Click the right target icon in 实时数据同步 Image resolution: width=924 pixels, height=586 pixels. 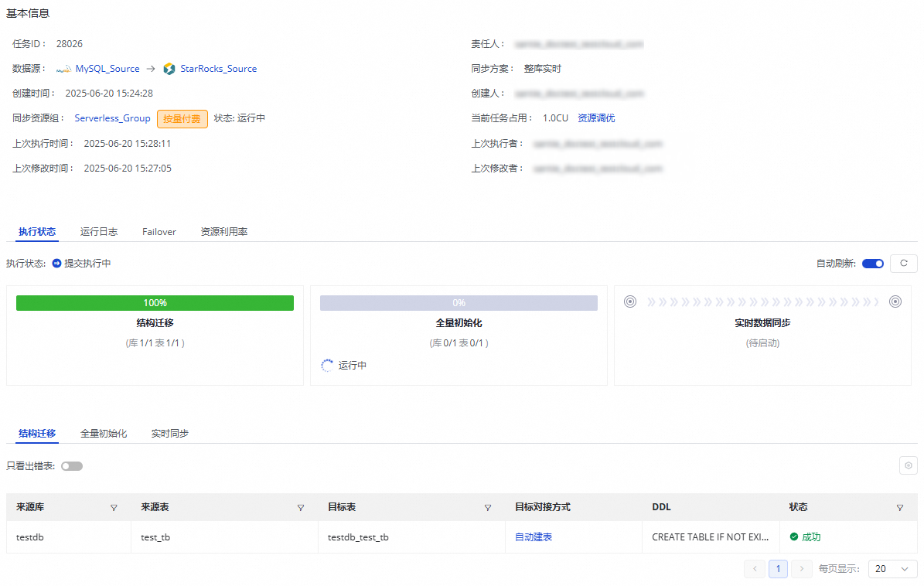(x=895, y=302)
